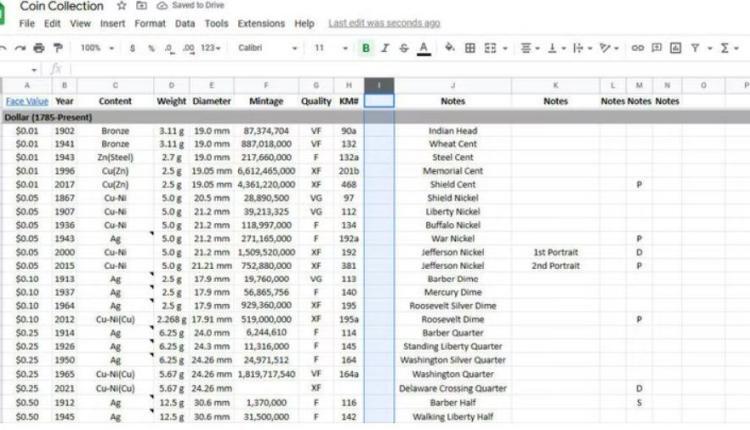Screen dimensions: 750x430
Task: Toggle bold formatting
Action: coord(366,48)
